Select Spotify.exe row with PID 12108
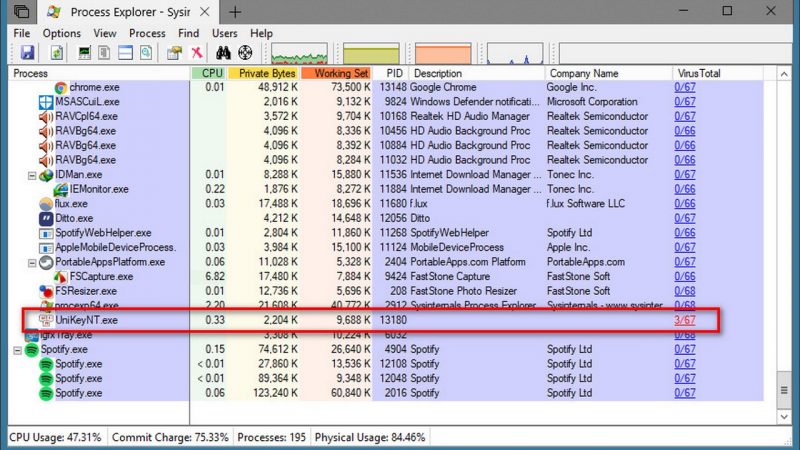The image size is (800, 450). point(386,364)
